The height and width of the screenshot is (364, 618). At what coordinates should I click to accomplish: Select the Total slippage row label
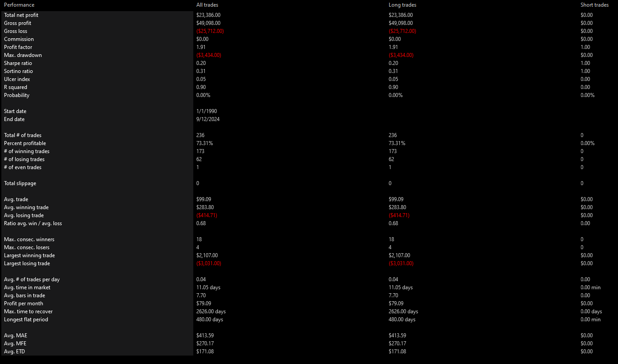click(x=20, y=183)
